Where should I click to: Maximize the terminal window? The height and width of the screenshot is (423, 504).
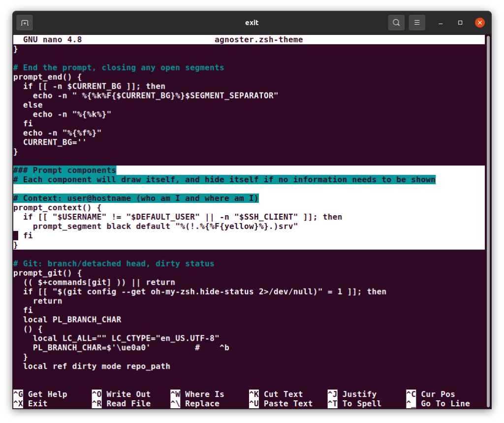pyautogui.click(x=460, y=23)
